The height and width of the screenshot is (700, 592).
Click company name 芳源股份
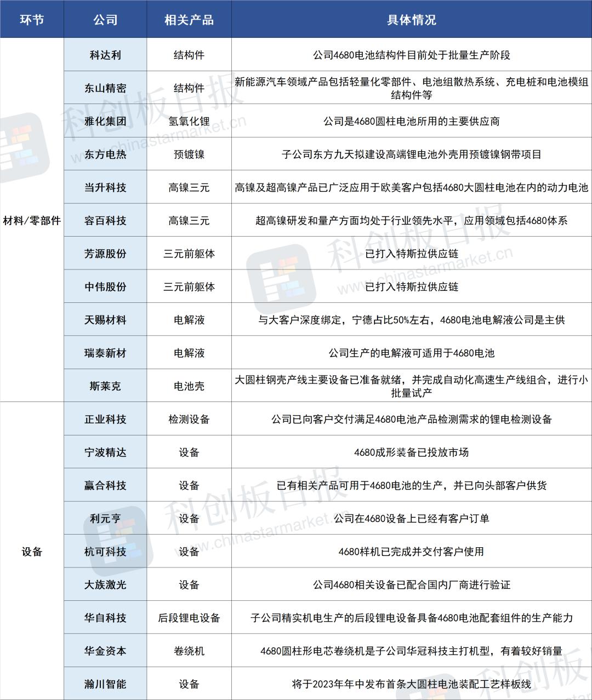point(105,254)
